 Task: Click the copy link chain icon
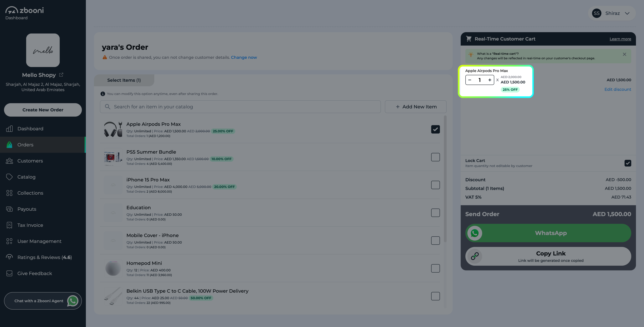(475, 256)
